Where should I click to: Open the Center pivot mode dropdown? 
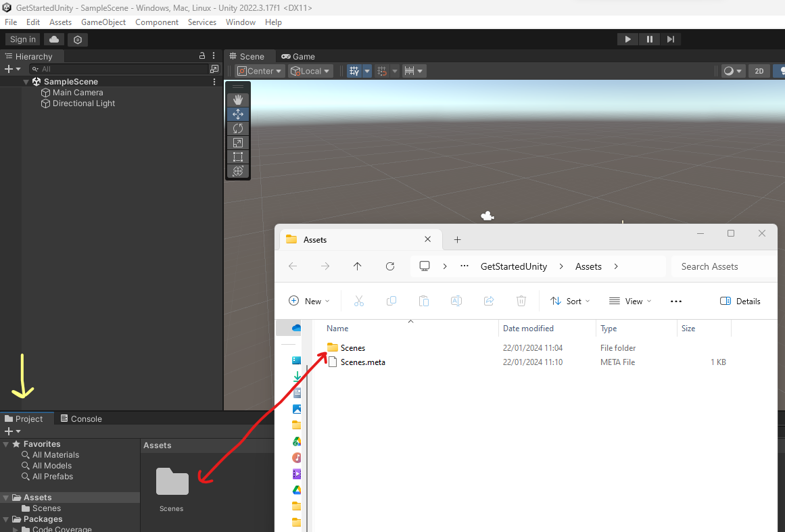pos(260,71)
